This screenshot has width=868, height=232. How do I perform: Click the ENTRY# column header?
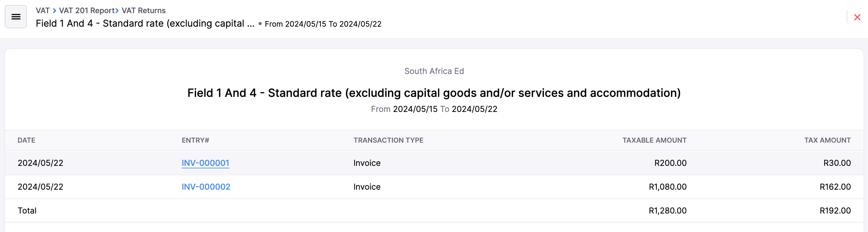tap(196, 140)
